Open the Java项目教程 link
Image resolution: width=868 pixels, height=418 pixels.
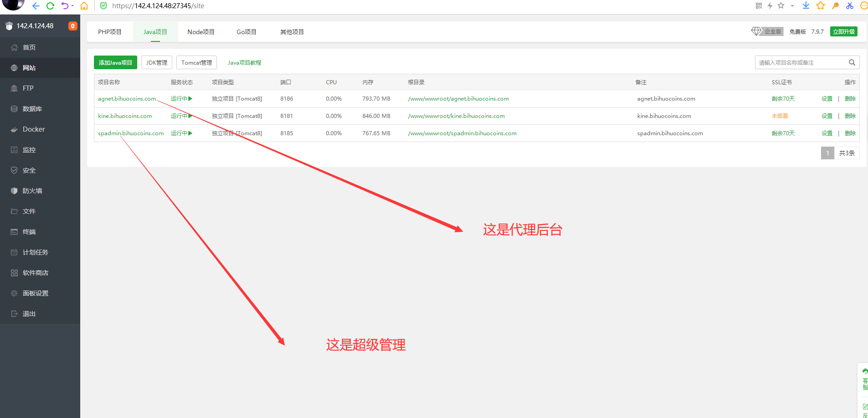[x=244, y=62]
